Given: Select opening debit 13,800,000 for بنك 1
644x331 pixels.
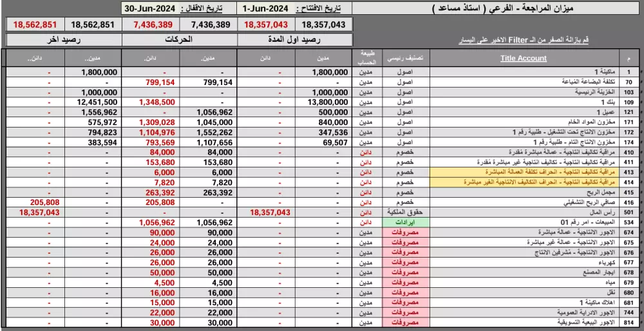Looking at the screenshot, I should tap(324, 102).
